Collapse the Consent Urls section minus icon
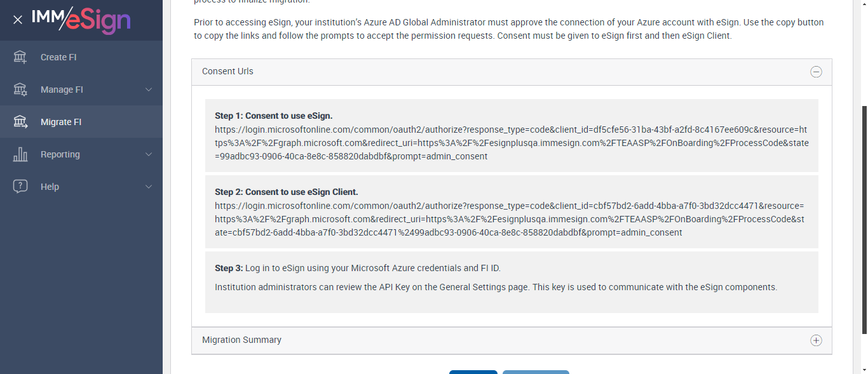Image resolution: width=868 pixels, height=374 pixels. pos(816,72)
